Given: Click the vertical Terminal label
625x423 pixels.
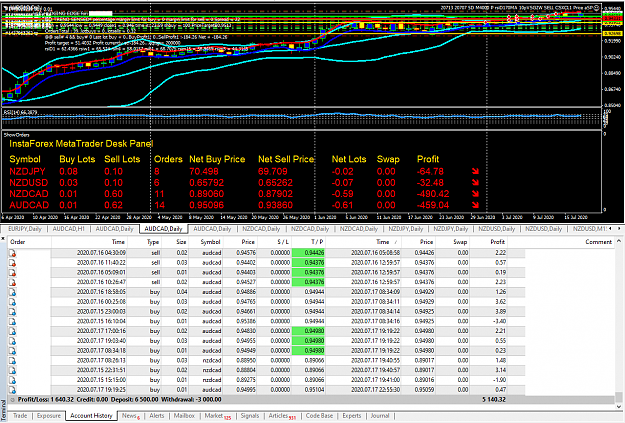Looking at the screenshot, I should point(3,411).
